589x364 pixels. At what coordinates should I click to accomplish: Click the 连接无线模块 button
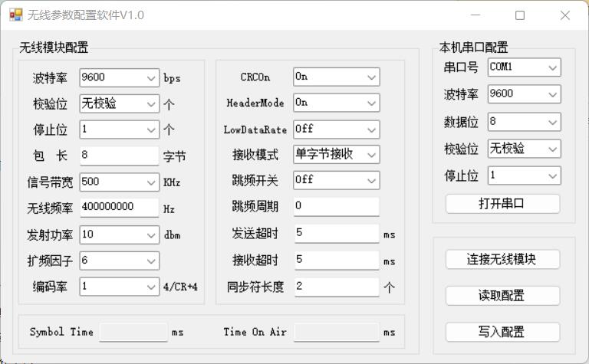(502, 259)
